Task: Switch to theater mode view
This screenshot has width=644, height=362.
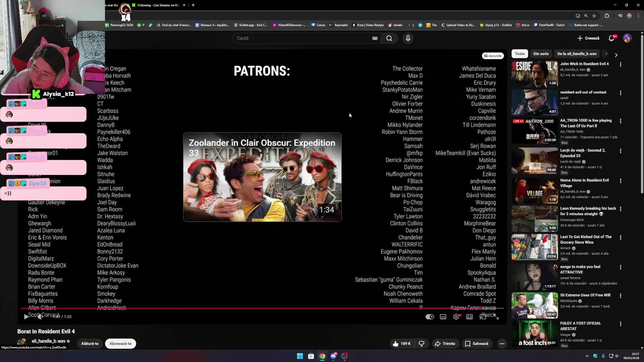Action: pos(469,317)
